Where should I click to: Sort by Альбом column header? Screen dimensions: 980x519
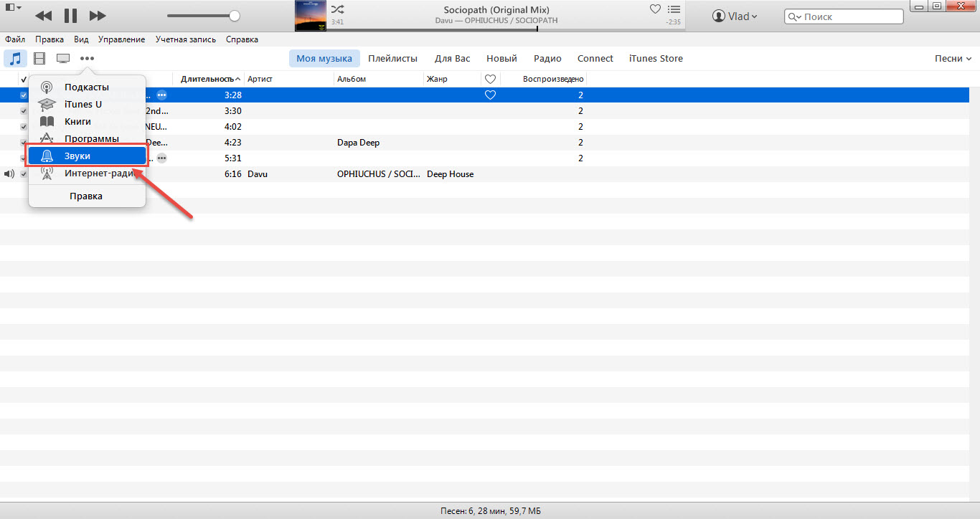click(379, 79)
